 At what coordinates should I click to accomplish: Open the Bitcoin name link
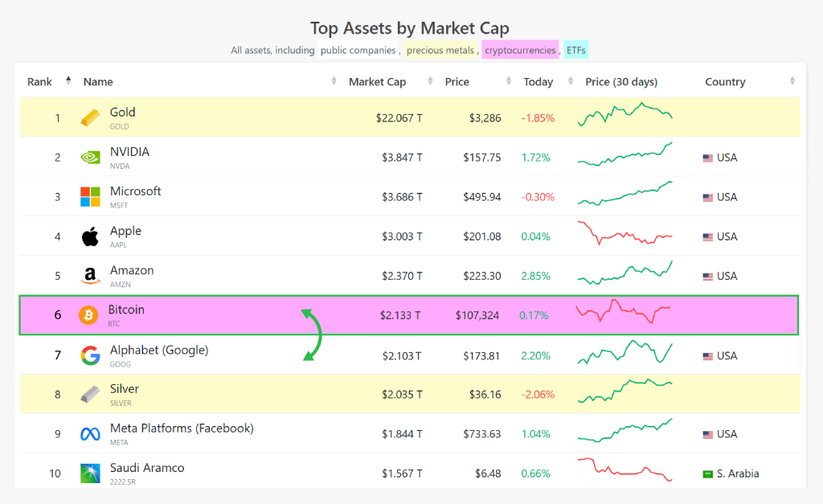click(x=126, y=309)
